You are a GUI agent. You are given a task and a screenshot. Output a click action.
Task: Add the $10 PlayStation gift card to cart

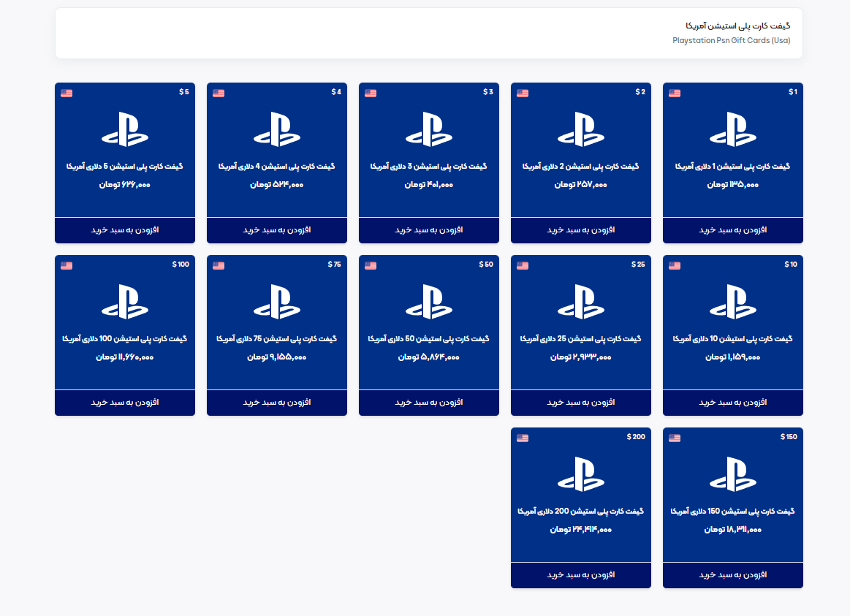pyautogui.click(x=732, y=403)
